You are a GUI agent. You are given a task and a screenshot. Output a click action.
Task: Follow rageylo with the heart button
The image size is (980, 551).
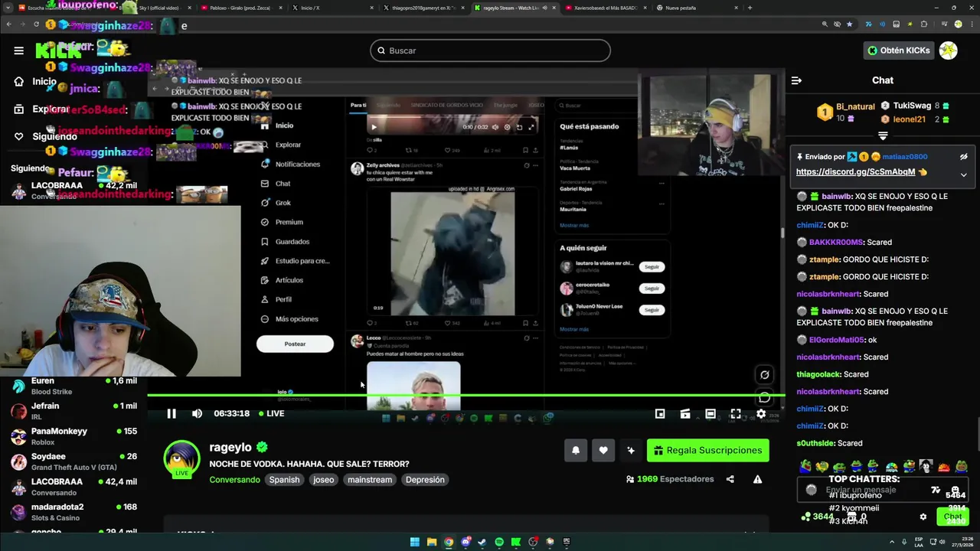click(603, 451)
